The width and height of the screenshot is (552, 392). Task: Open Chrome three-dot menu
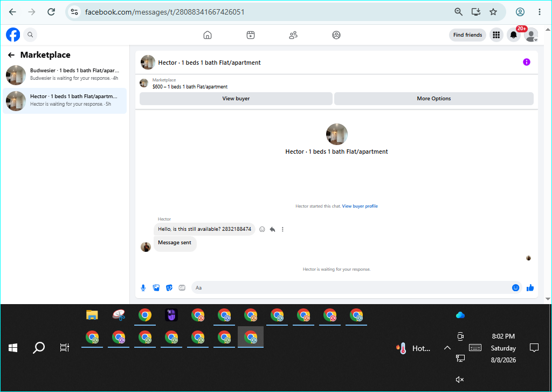pos(539,12)
